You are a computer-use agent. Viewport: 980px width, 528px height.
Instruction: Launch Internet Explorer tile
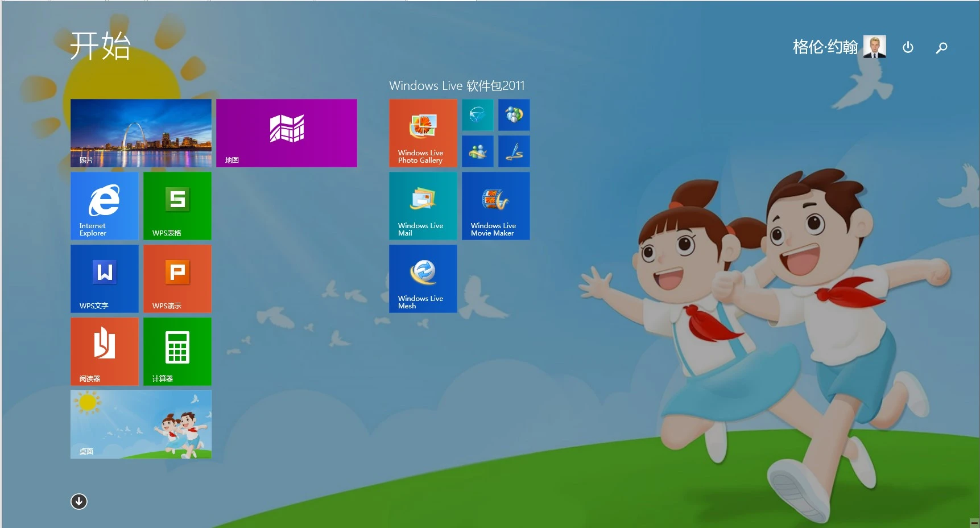click(x=105, y=206)
